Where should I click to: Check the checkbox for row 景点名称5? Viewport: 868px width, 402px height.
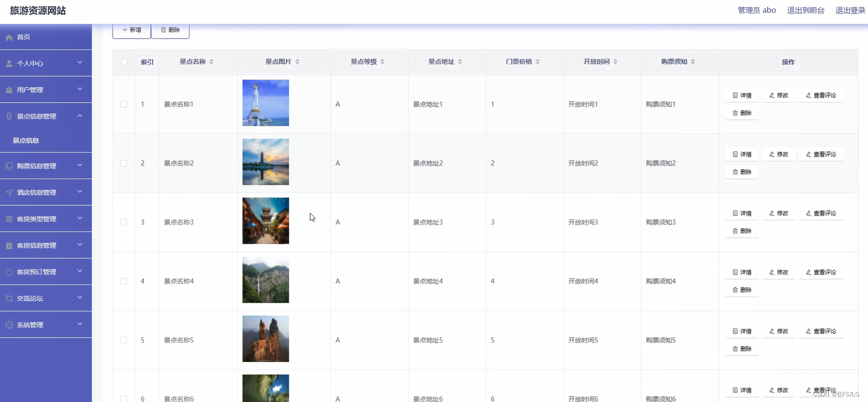pos(124,340)
